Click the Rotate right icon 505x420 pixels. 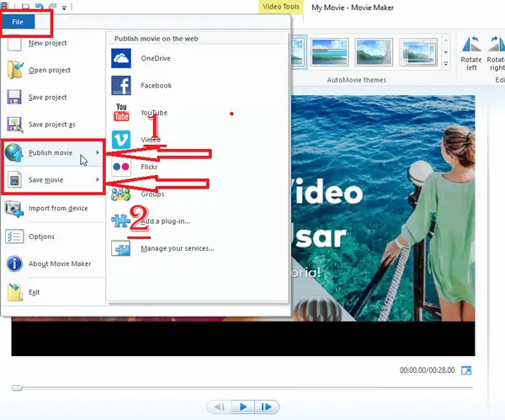[x=497, y=45]
